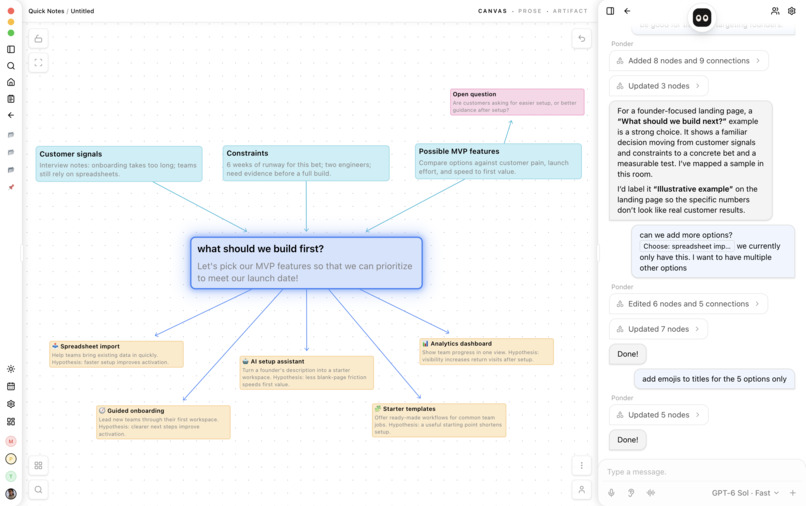
Task: Select the 'what should we build first?' node
Action: coord(306,263)
